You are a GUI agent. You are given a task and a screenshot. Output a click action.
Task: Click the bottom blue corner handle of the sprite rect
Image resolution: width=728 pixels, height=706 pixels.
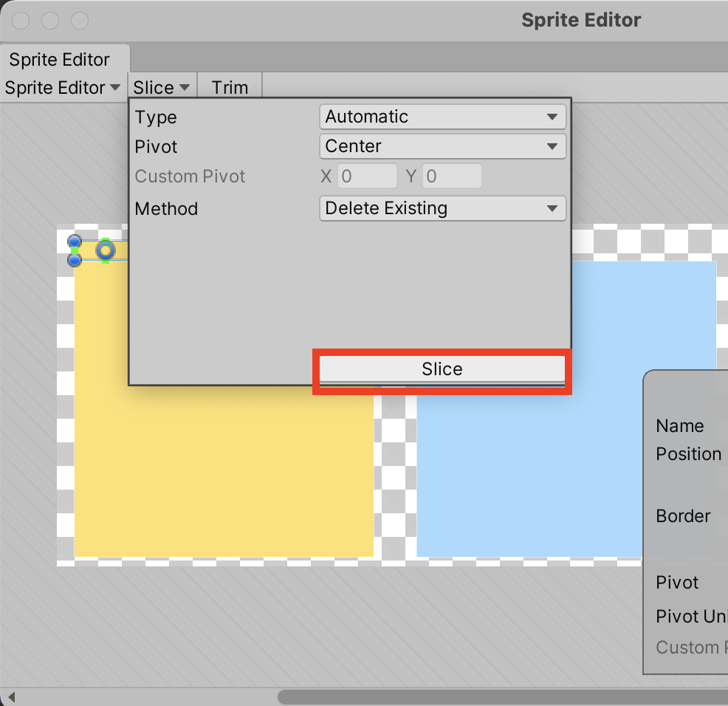(75, 260)
